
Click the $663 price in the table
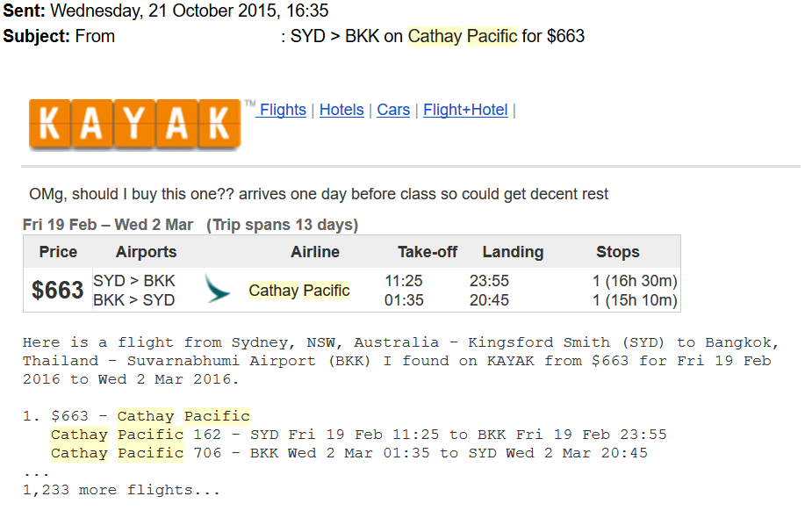[x=58, y=291]
